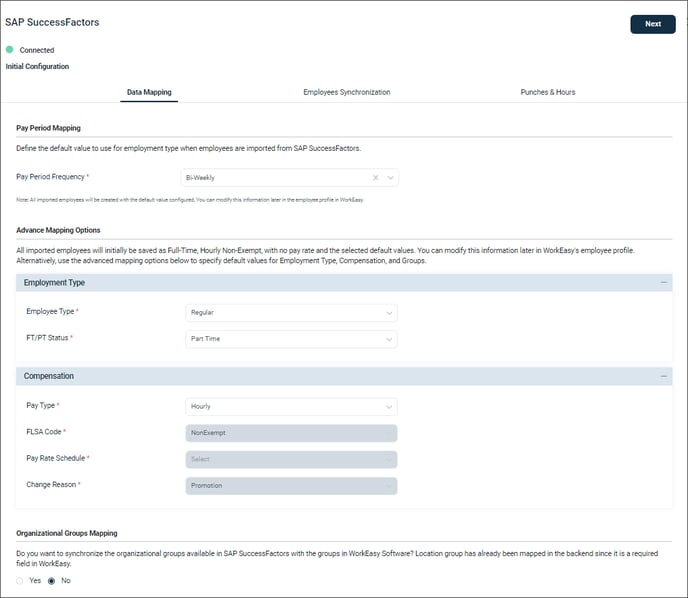688x598 pixels.
Task: Go to Punches & Hours tab
Action: coord(548,92)
